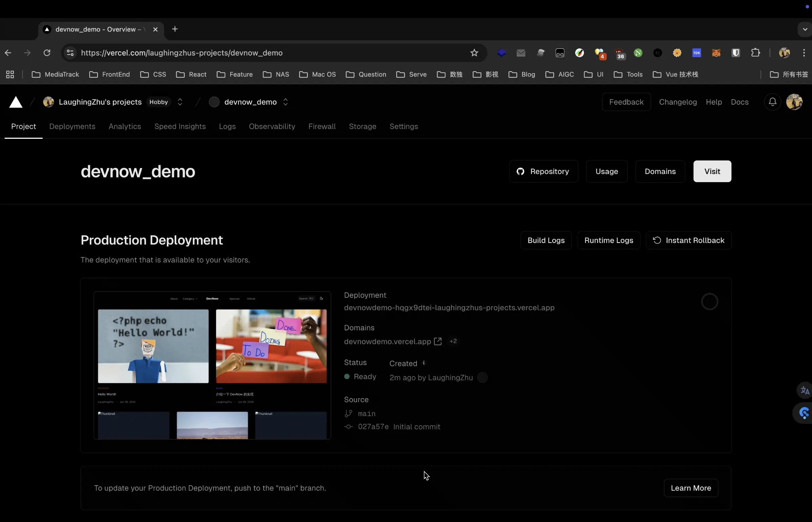Bookmark this page with star icon

click(474, 53)
